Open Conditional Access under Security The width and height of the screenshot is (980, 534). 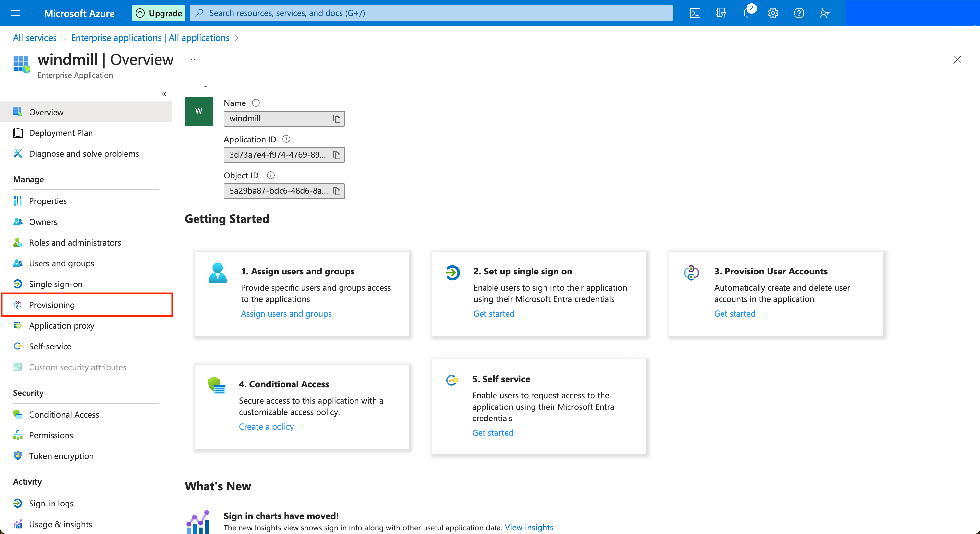click(64, 414)
